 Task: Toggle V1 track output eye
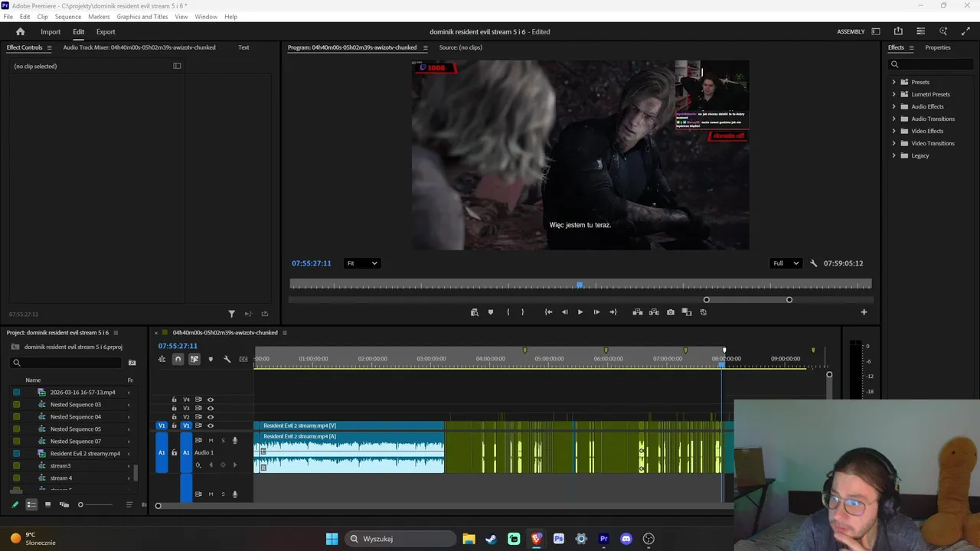(211, 425)
